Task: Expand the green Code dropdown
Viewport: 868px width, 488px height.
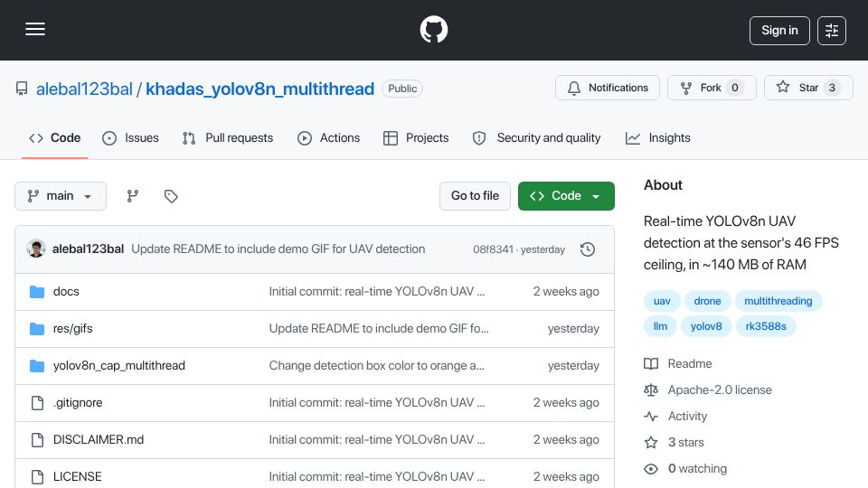Action: (x=566, y=196)
